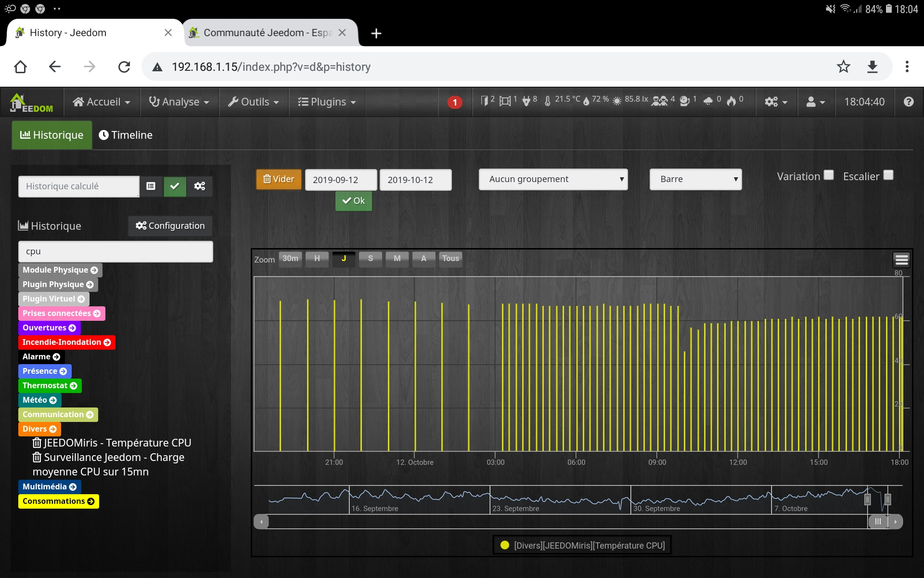The height and width of the screenshot is (578, 924).
Task: Delete Surveillance Jeedom history trash icon
Action: (x=37, y=457)
